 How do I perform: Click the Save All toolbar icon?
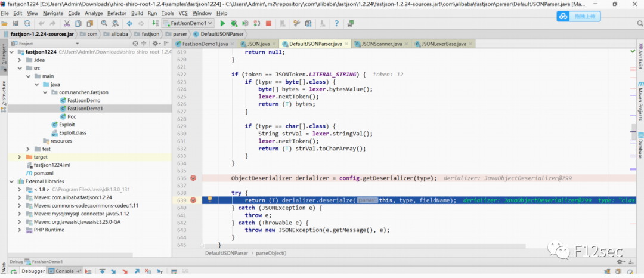(16, 23)
